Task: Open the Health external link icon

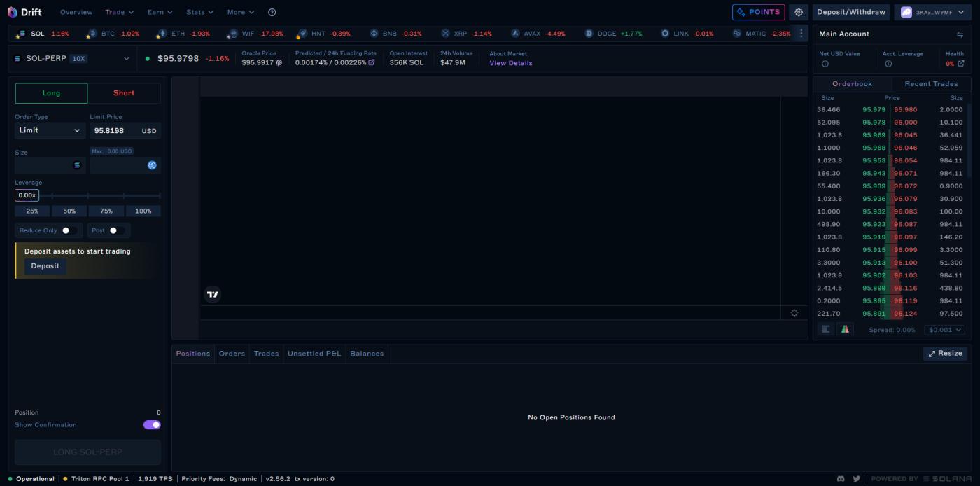Action: [x=961, y=64]
